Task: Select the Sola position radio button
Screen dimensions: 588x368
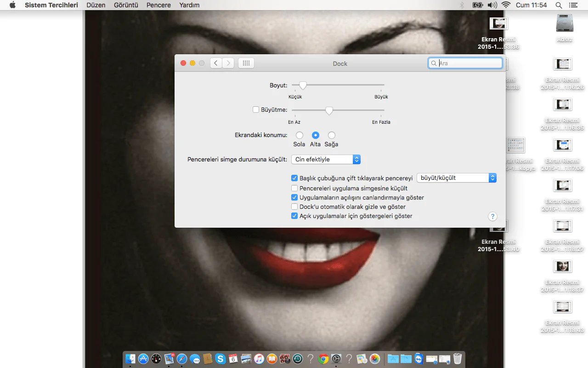Action: [299, 135]
